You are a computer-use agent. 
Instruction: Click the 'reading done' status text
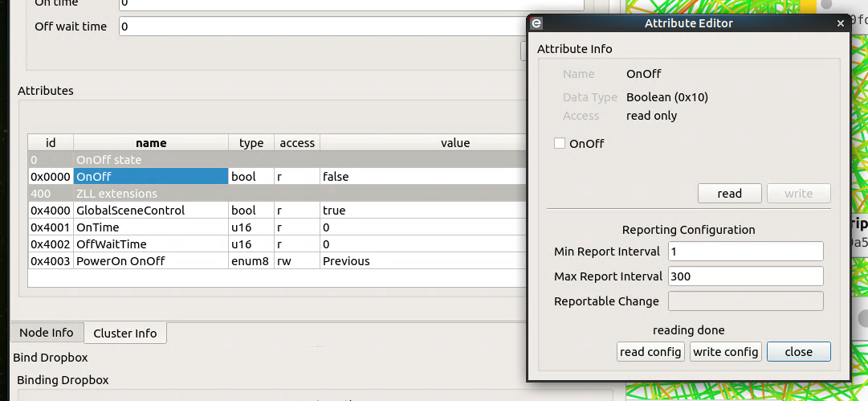[688, 330]
